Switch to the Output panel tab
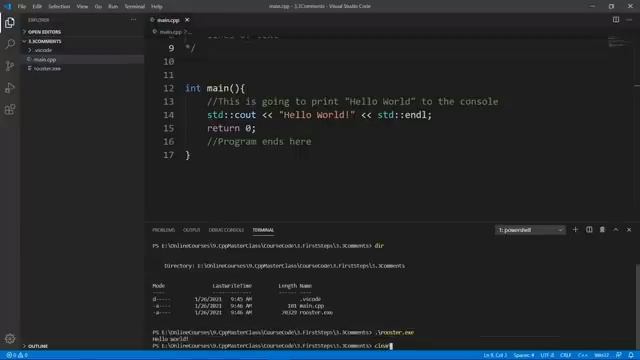 click(191, 230)
